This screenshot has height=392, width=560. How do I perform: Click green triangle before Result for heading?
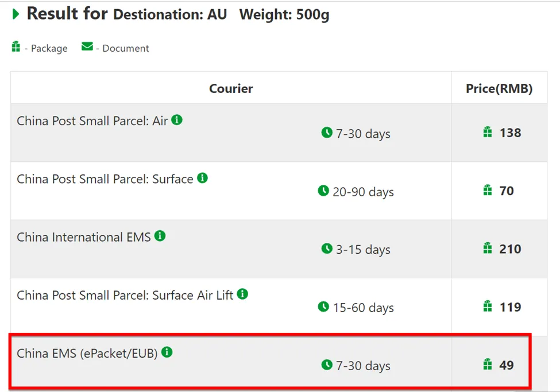[16, 14]
